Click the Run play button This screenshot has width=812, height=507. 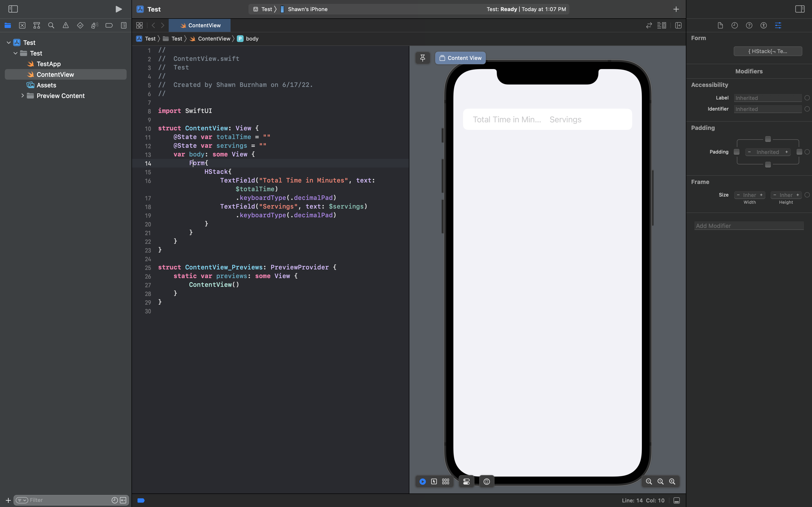click(x=118, y=9)
